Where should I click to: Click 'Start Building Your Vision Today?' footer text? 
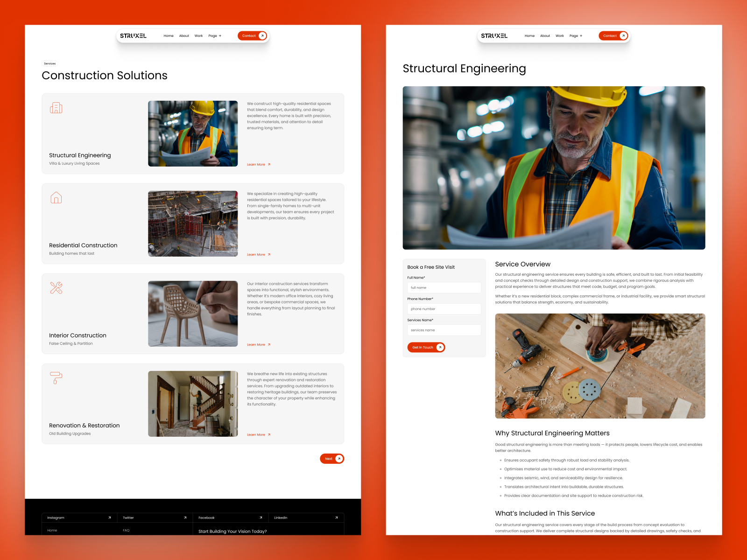click(x=233, y=532)
